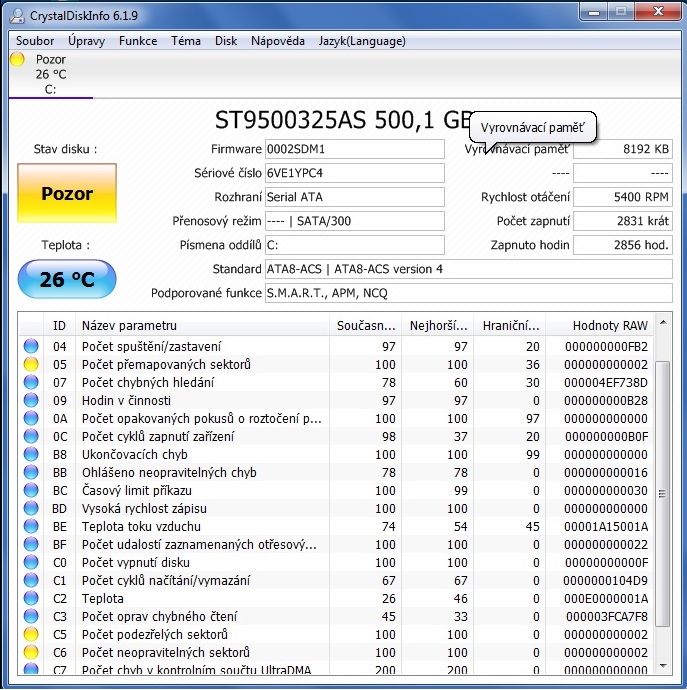Click the Současn... column header

click(x=366, y=326)
